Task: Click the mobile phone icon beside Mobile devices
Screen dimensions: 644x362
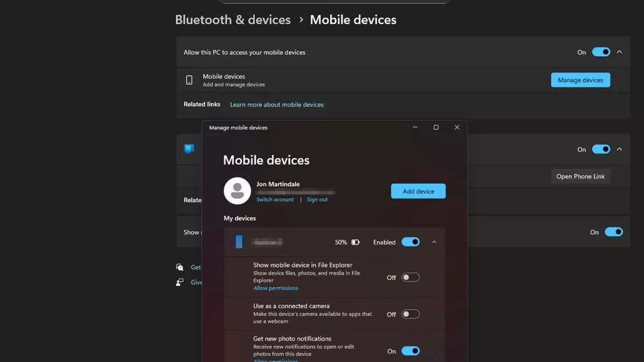Action: pos(189,80)
